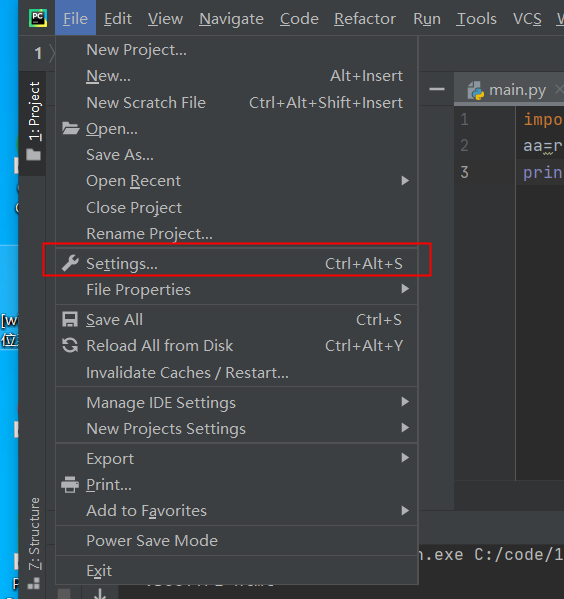Select Print... menu entry

pyautogui.click(x=237, y=485)
